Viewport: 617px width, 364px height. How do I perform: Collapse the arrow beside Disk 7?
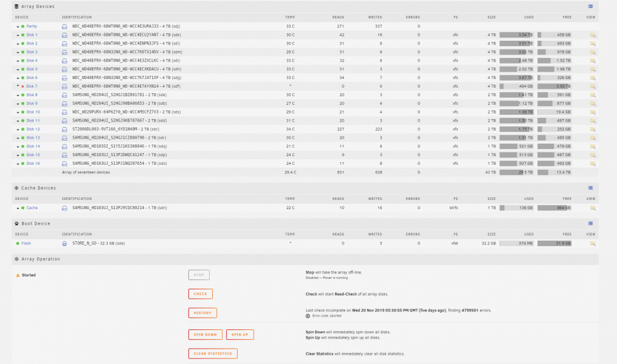(18, 86)
